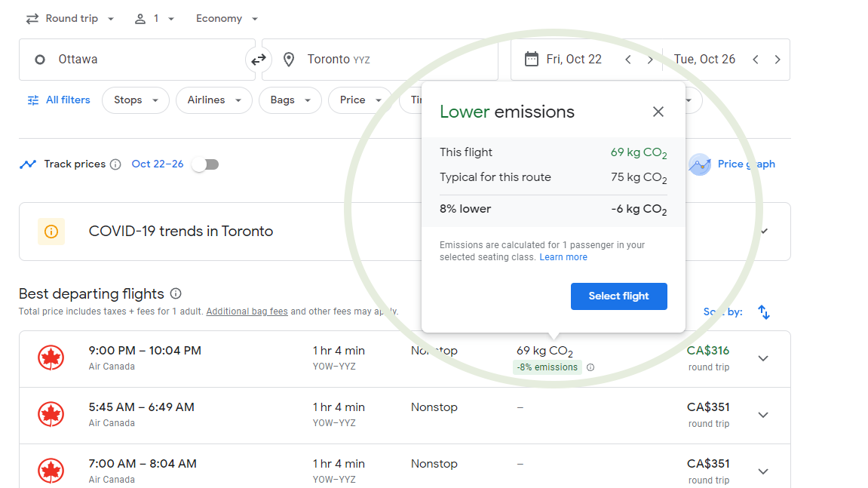Open the Stops filter
This screenshot has width=868, height=488.
(x=136, y=100)
